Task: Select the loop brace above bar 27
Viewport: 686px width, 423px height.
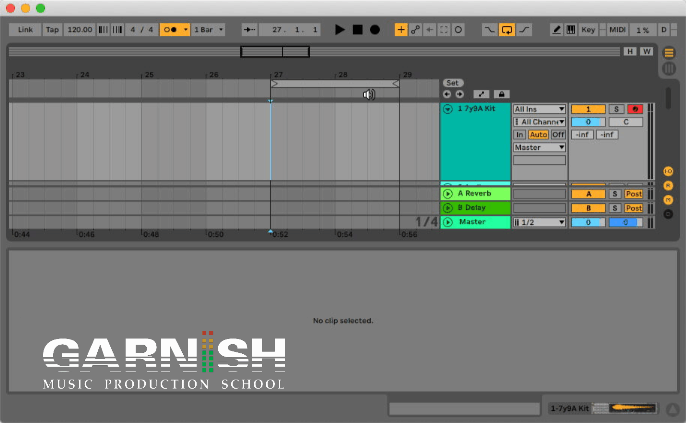Action: tap(335, 84)
